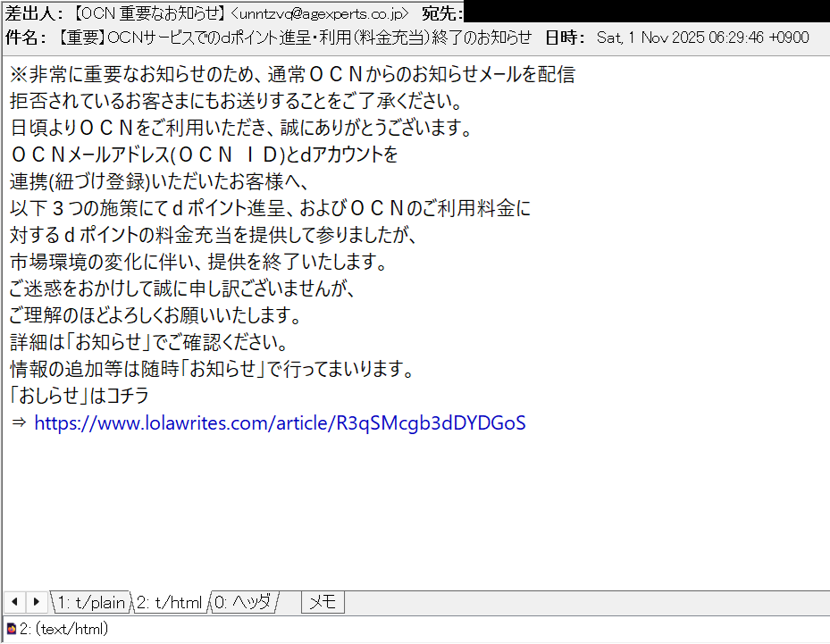Click the attachment icon beside 2: (text/html)

[x=11, y=629]
